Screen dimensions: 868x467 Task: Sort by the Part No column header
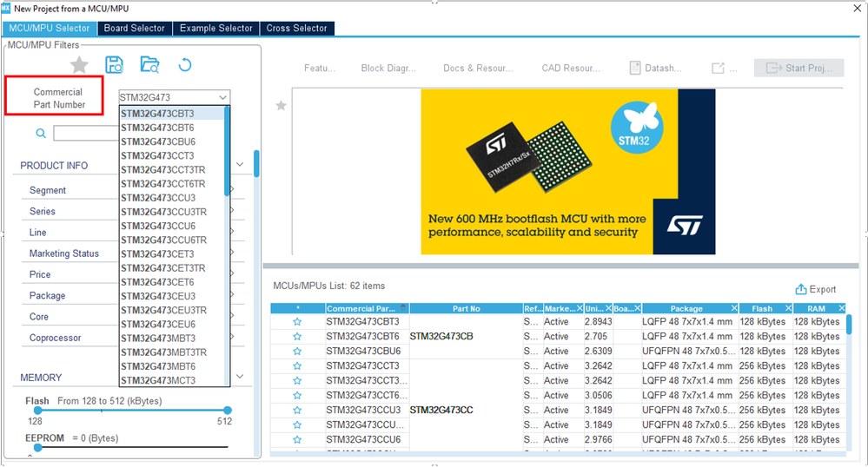466,308
